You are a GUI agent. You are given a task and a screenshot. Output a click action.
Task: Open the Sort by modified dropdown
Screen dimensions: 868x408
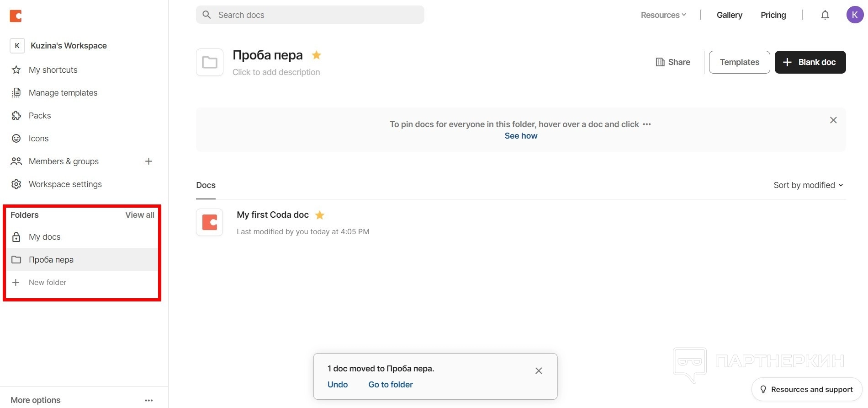click(808, 185)
